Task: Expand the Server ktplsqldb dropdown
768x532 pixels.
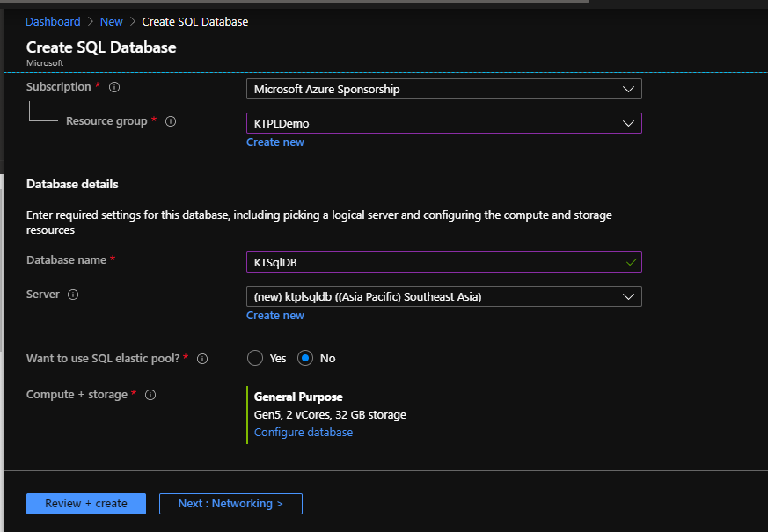Action: 443,296
